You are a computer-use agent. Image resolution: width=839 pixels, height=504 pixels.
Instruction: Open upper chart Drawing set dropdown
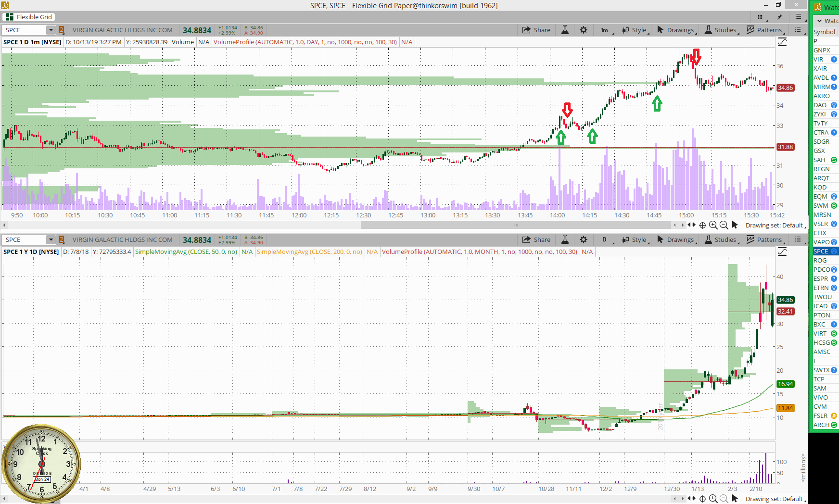click(775, 225)
